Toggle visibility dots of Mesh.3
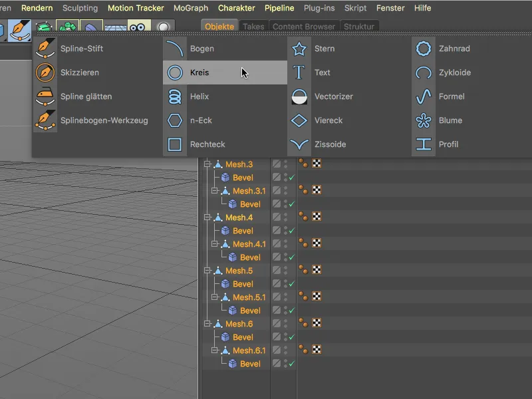 tap(286, 164)
